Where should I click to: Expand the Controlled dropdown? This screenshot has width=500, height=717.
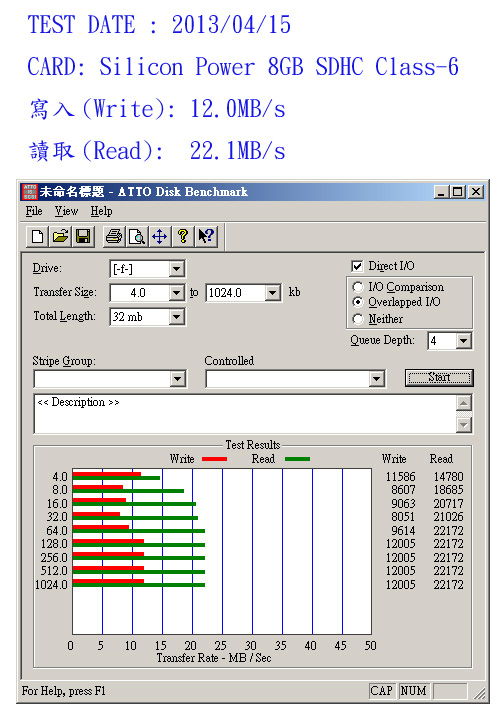(x=376, y=379)
